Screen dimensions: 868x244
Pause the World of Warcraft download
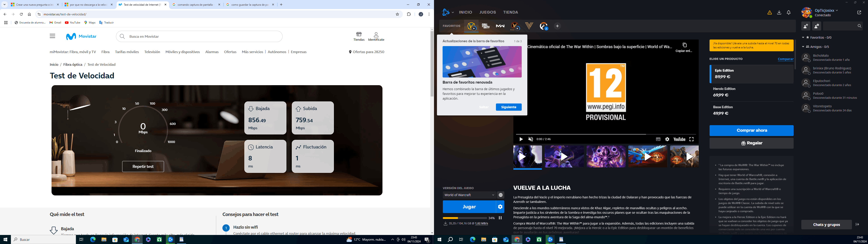tap(500, 218)
